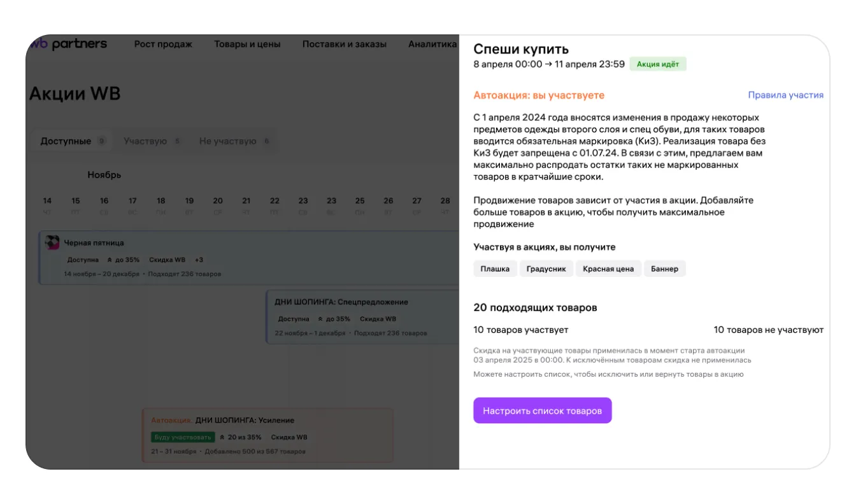Screen dimensions: 856x504
Task: Switch to the Не участвую tab
Action: point(234,141)
